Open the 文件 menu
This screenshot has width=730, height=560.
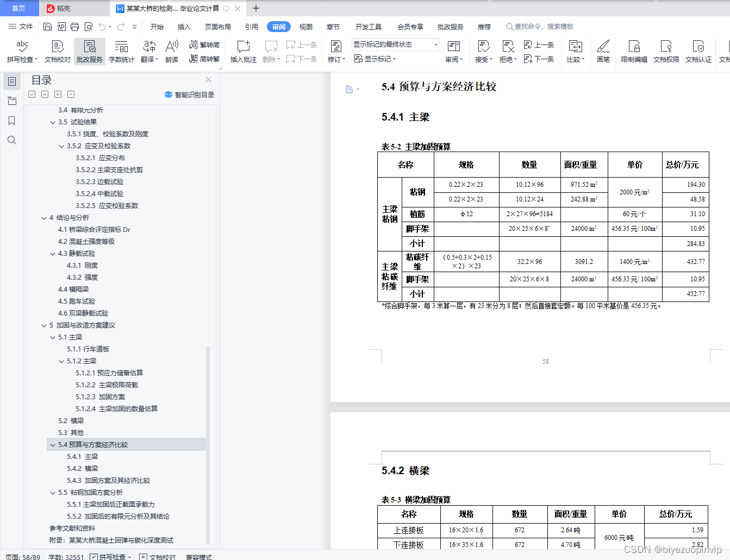21,27
